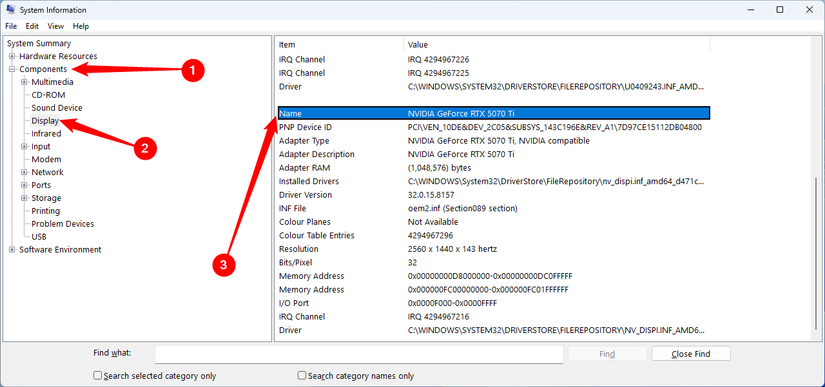Select the Infrared tree item
The image size is (825, 387).
coord(46,134)
